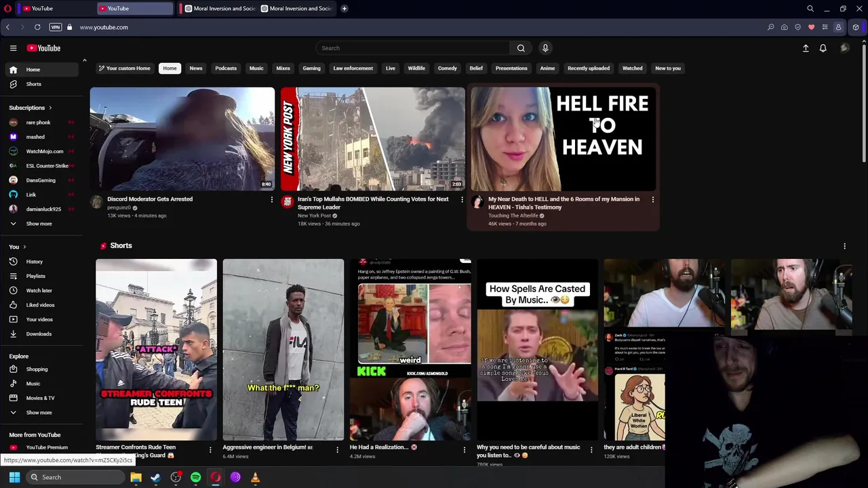Open options menu for Discord Moderator Gets Arrested
Image resolution: width=868 pixels, height=488 pixels.
click(x=272, y=199)
